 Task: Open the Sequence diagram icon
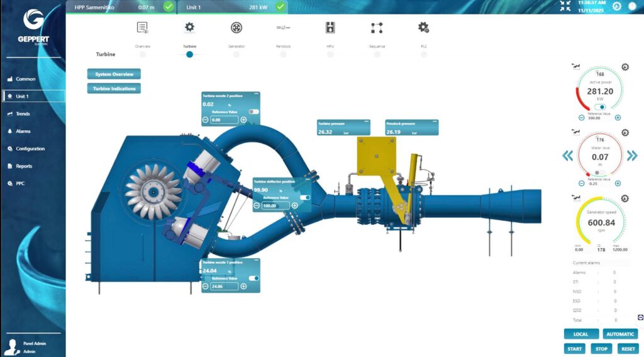pyautogui.click(x=377, y=28)
